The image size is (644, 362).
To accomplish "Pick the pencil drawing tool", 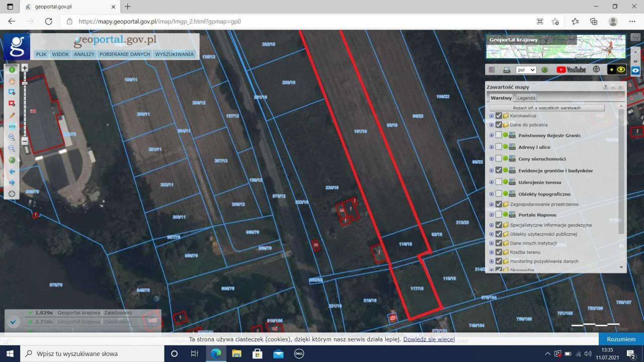I will click(12, 115).
